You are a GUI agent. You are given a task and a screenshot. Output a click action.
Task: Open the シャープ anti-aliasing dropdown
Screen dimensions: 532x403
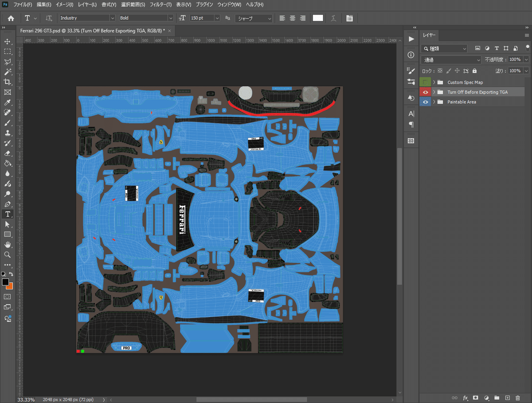pos(254,18)
